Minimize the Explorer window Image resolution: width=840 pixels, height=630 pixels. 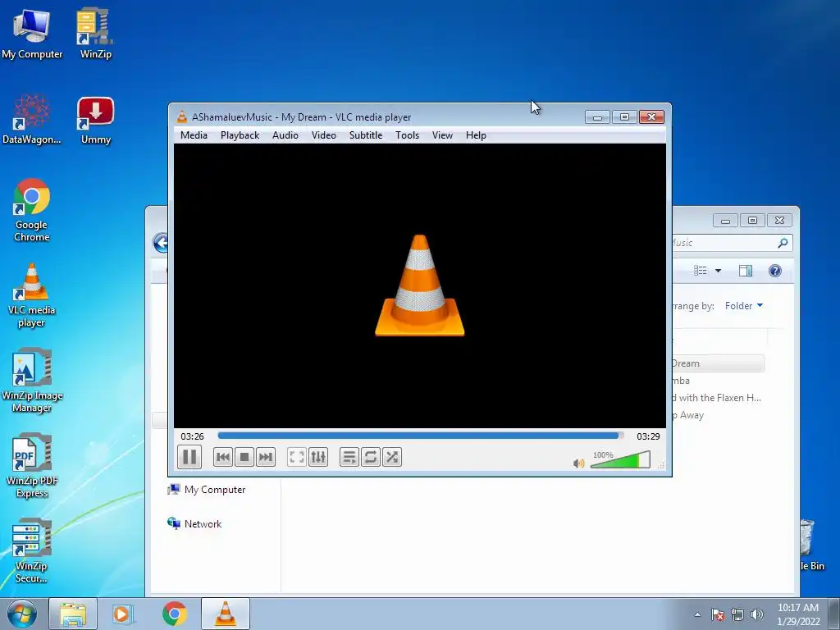click(725, 220)
